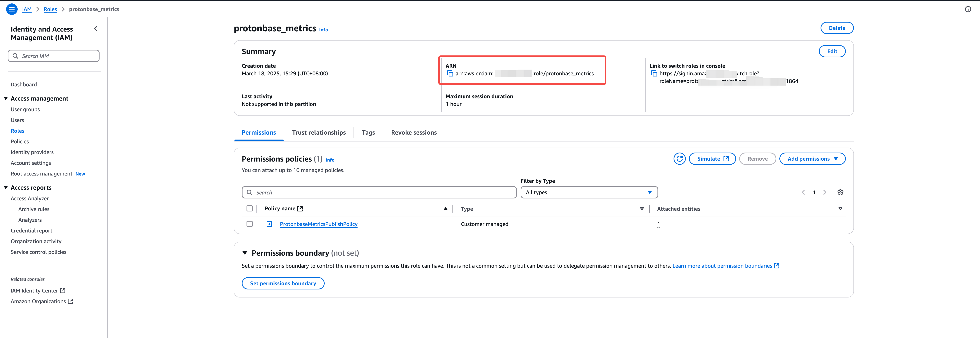Image resolution: width=980 pixels, height=338 pixels.
Task: Copy the role ARN
Action: pos(450,74)
